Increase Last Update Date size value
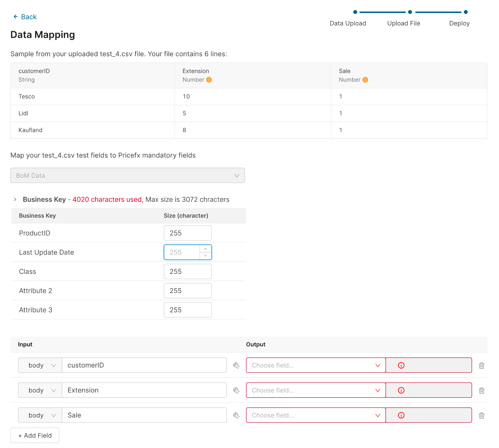Image resolution: width=499 pixels, height=448 pixels. [x=206, y=249]
